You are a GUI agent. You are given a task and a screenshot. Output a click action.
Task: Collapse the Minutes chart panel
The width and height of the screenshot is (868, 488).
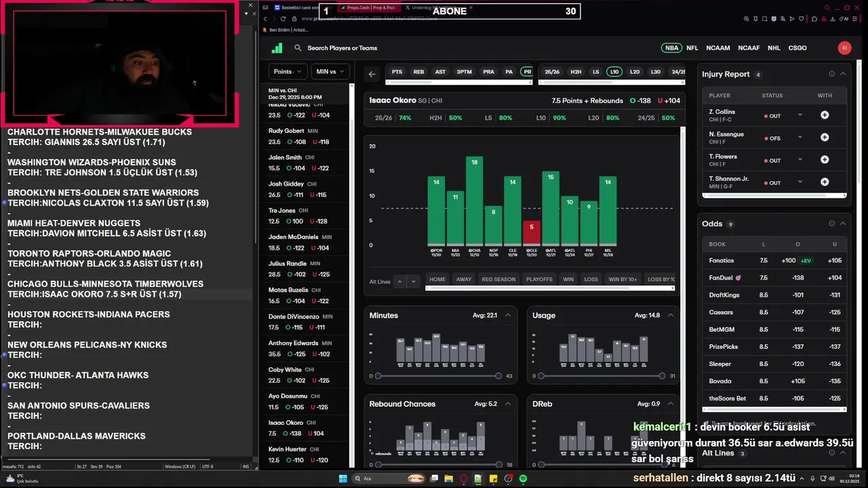tap(508, 315)
